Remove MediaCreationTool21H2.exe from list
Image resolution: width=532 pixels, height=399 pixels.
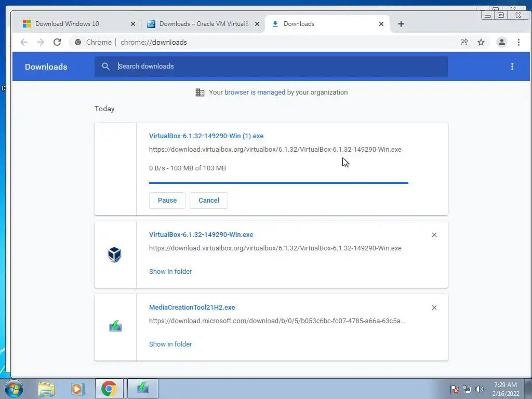tap(434, 308)
